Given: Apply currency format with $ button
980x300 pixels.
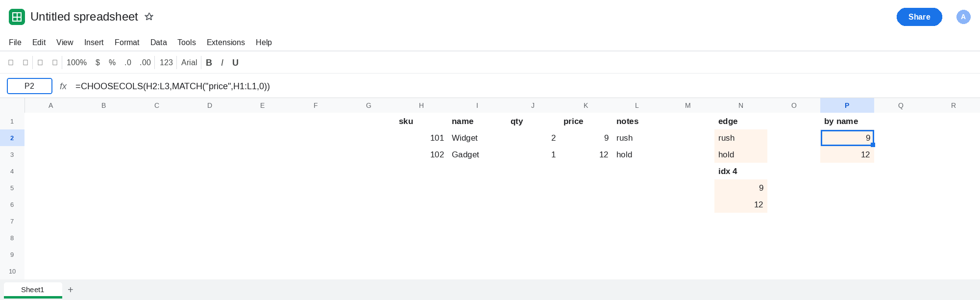Looking at the screenshot, I should tap(98, 62).
